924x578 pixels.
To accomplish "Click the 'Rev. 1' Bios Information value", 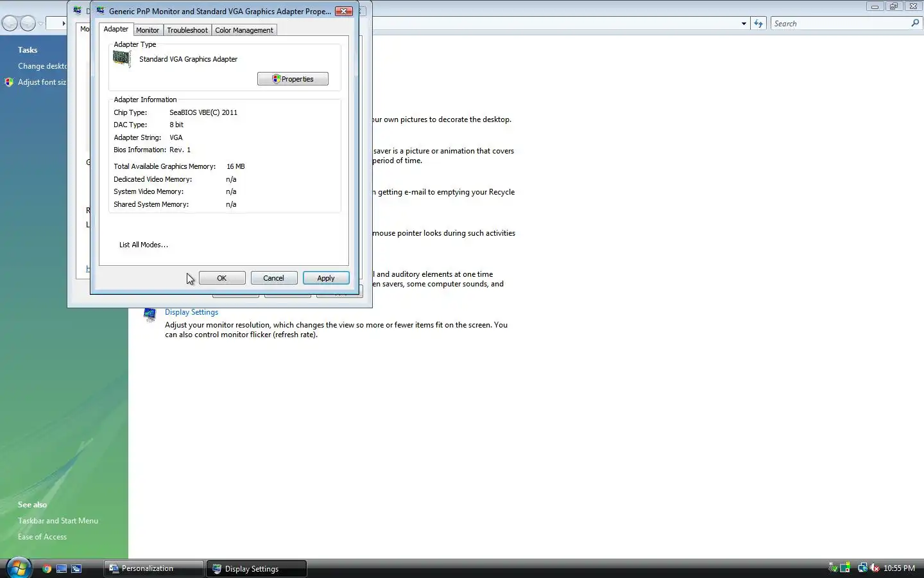I will click(x=180, y=150).
